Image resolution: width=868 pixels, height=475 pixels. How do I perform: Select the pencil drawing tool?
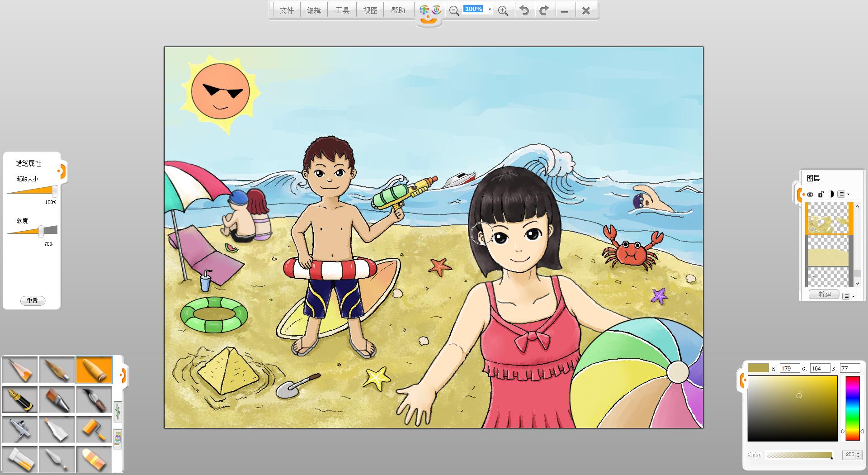click(20, 370)
